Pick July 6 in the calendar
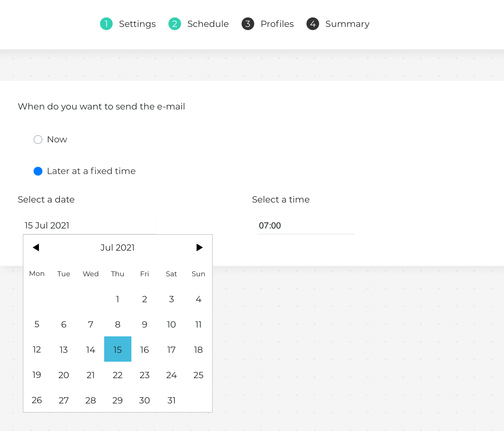The image size is (504, 431). [x=64, y=324]
